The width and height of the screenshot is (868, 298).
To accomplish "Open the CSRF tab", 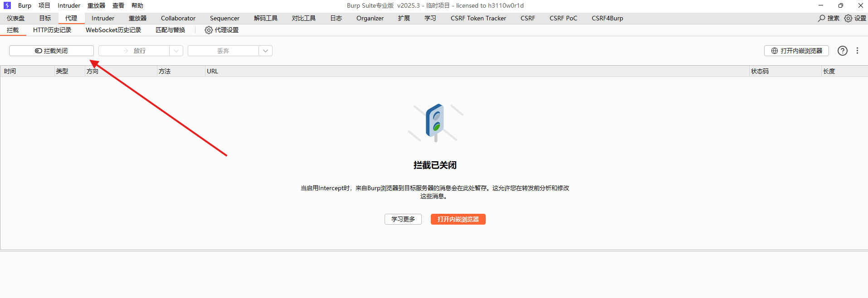I will [528, 18].
